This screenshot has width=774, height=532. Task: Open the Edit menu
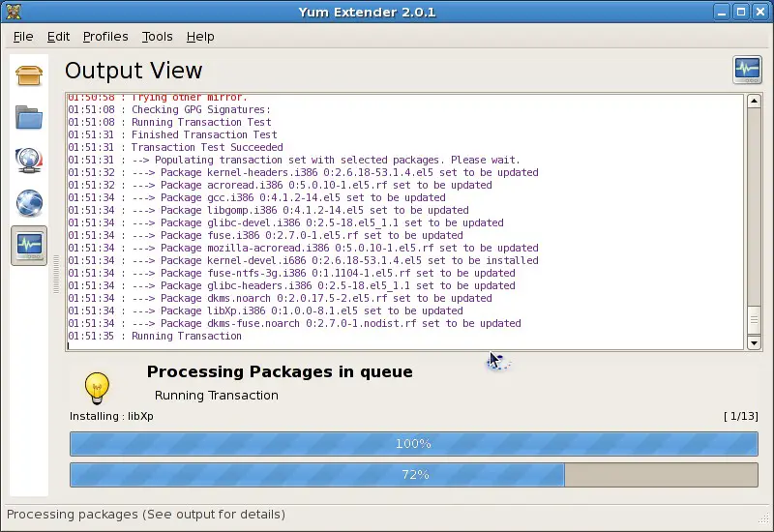click(x=58, y=37)
